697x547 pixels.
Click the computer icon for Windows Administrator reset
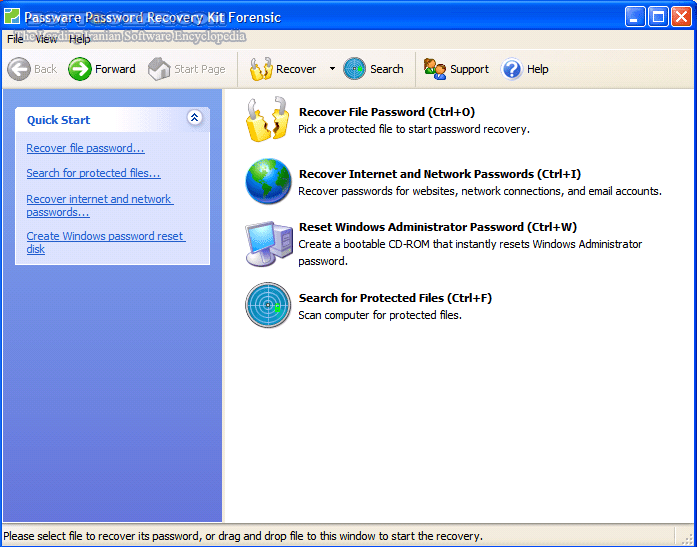(x=267, y=244)
